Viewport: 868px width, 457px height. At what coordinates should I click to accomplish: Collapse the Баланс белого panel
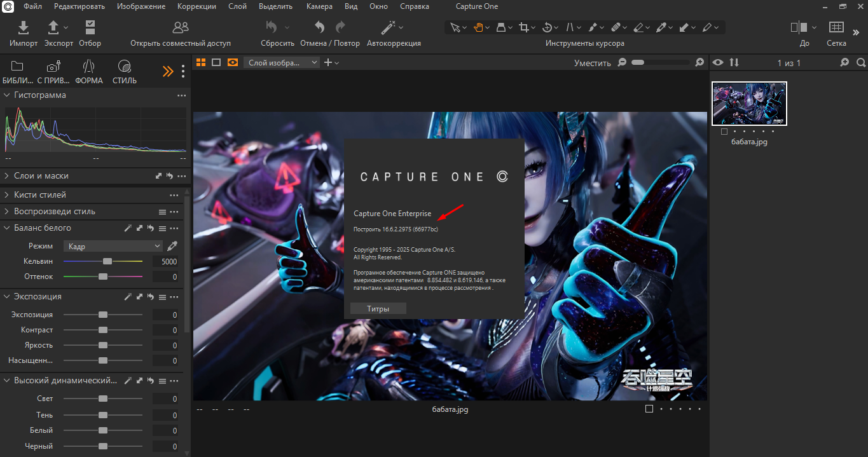tap(7, 228)
